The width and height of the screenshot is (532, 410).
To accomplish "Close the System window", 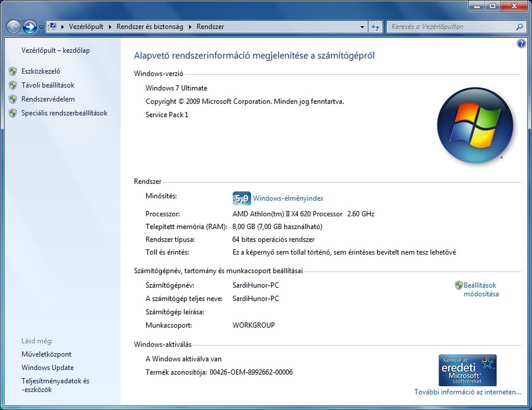I will pos(514,6).
